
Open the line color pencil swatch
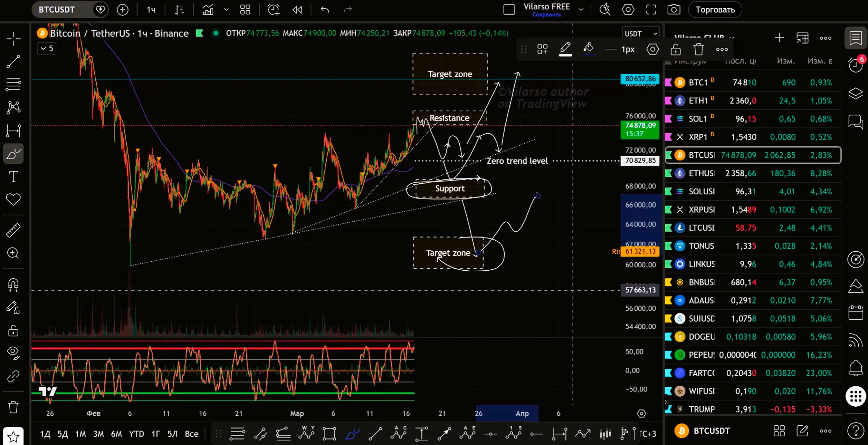pyautogui.click(x=565, y=49)
